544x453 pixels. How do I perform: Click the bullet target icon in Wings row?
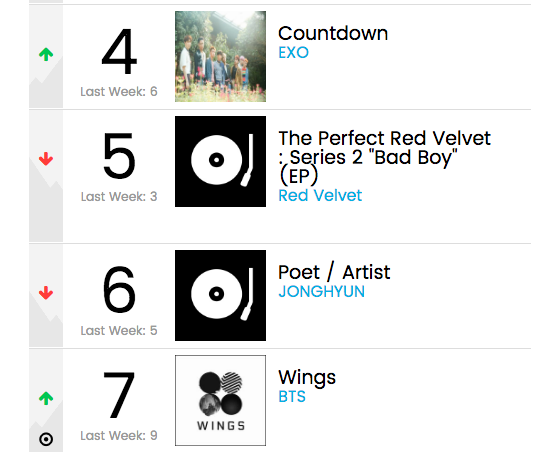tap(46, 439)
